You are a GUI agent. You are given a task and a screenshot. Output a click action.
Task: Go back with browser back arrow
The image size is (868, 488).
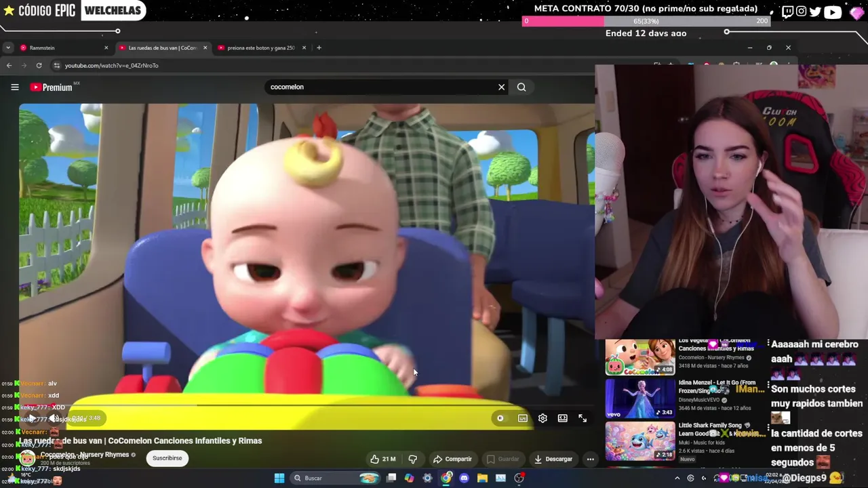[9, 65]
